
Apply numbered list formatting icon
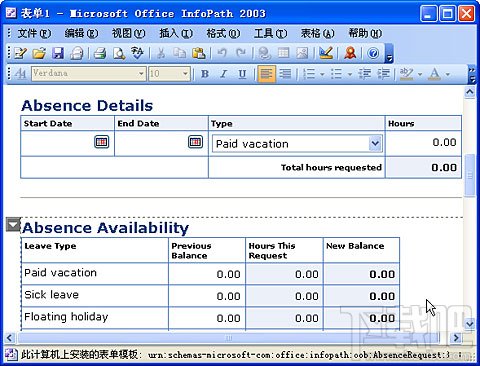[309, 74]
